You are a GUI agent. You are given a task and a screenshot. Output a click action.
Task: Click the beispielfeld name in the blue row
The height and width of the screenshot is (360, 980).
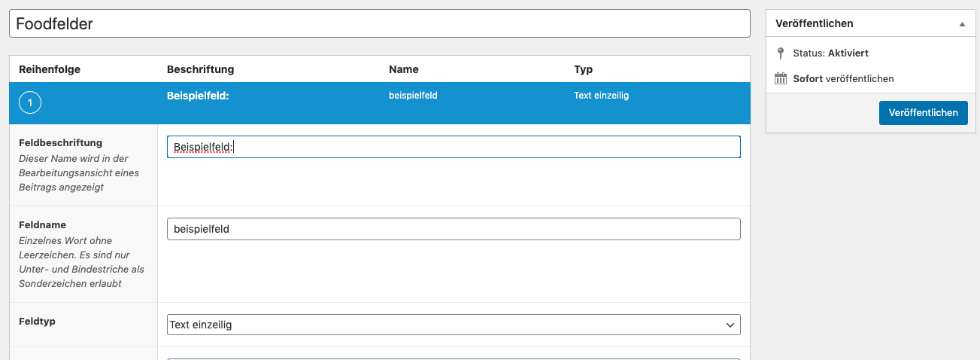point(413,96)
